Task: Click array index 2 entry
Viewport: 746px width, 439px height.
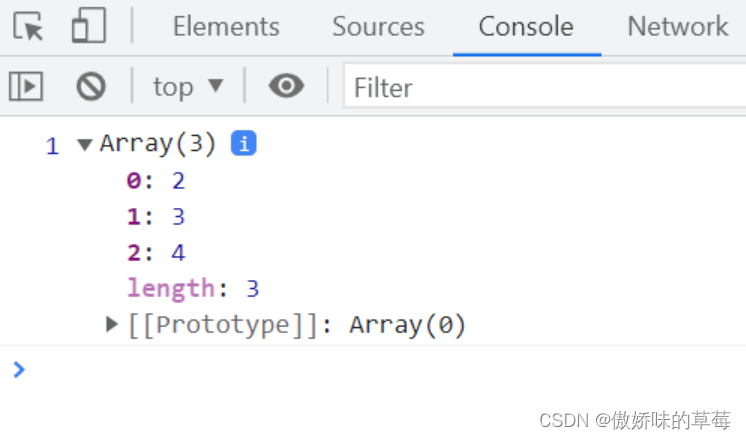Action: tap(156, 253)
